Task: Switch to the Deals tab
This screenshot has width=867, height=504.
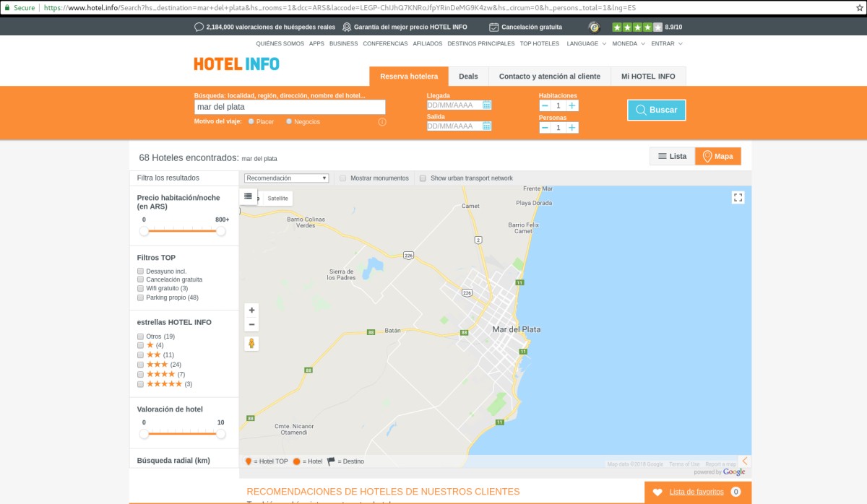Action: (x=468, y=75)
